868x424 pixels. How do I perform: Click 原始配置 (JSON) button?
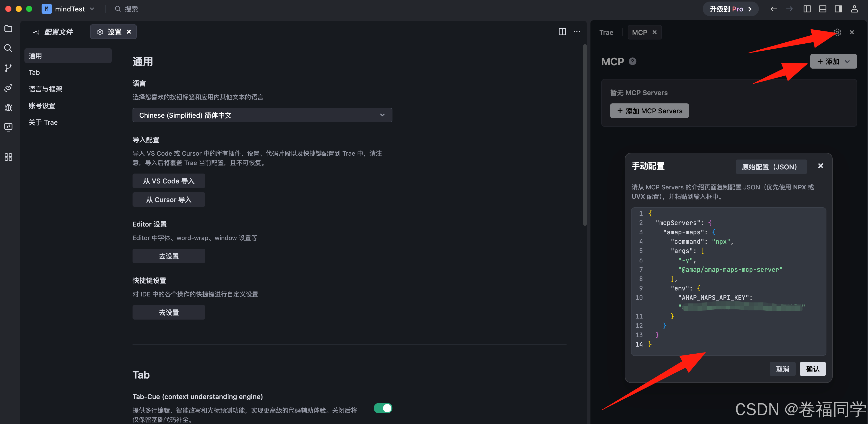771,167
